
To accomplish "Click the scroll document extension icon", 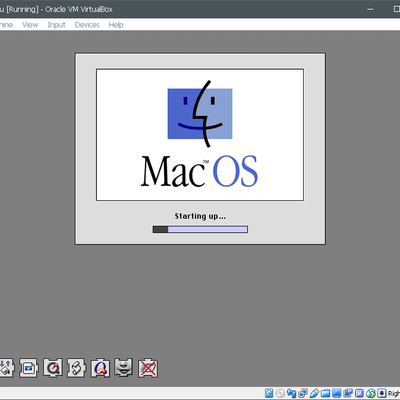I will coord(76,368).
